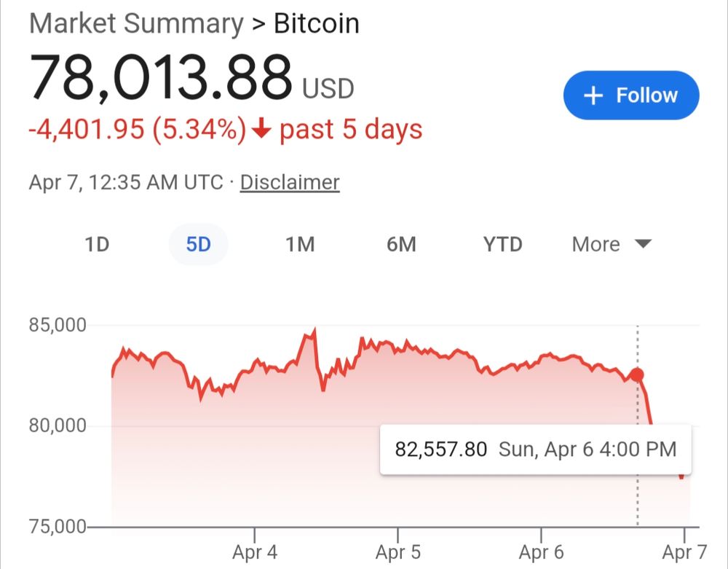Select the 85,000 axis label
Image resolution: width=728 pixels, height=569 pixels.
pyautogui.click(x=58, y=324)
